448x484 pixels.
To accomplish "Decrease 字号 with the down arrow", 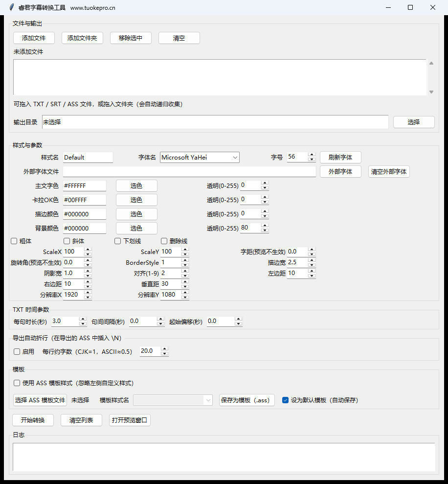I will click(x=312, y=159).
